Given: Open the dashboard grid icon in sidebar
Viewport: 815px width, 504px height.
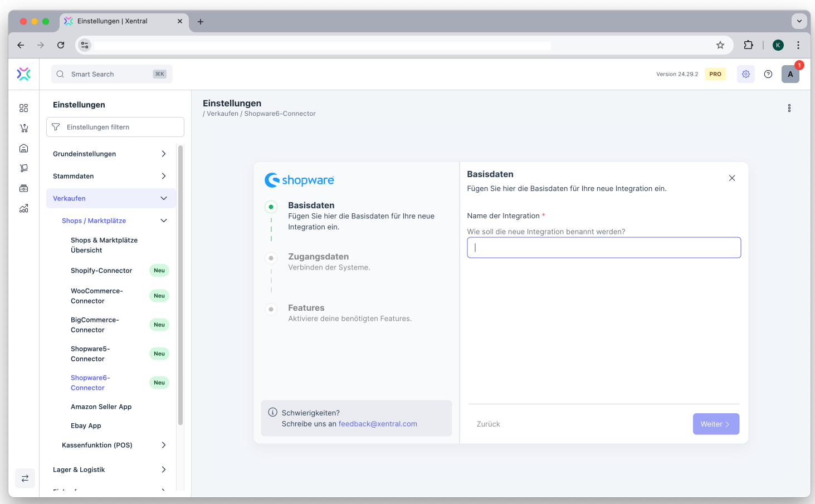Looking at the screenshot, I should tap(23, 108).
